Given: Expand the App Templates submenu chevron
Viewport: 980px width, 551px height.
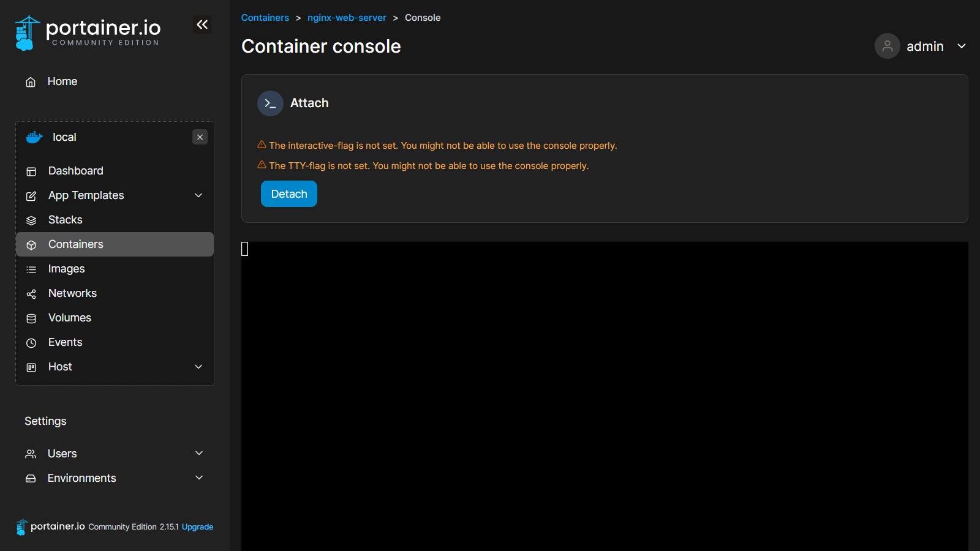Looking at the screenshot, I should click(198, 195).
